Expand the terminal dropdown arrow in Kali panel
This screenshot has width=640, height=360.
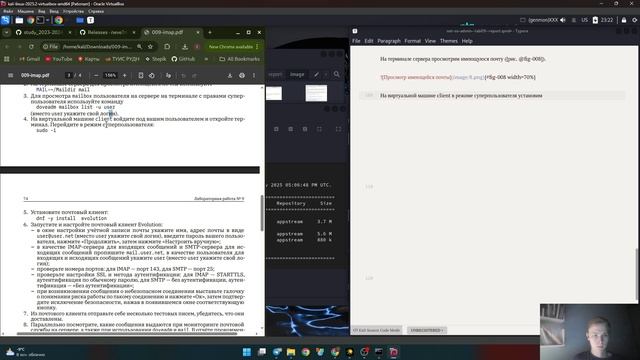coord(47,20)
